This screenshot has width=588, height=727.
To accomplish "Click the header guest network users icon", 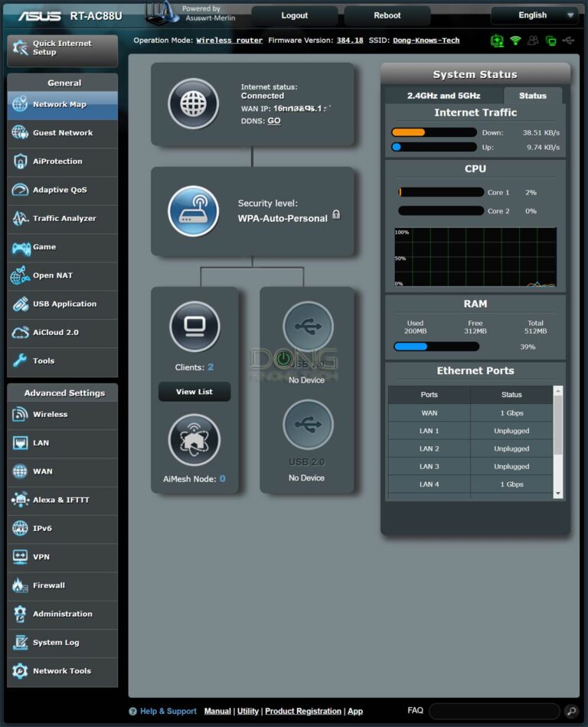I will [x=533, y=41].
